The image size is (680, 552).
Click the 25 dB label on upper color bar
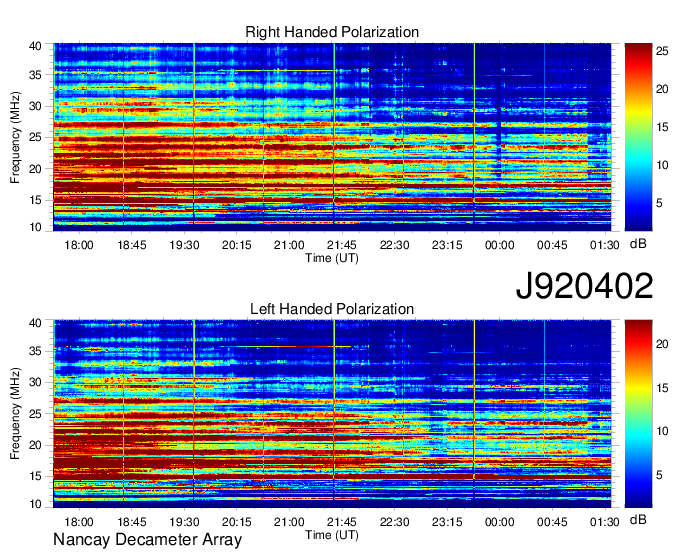[662, 52]
